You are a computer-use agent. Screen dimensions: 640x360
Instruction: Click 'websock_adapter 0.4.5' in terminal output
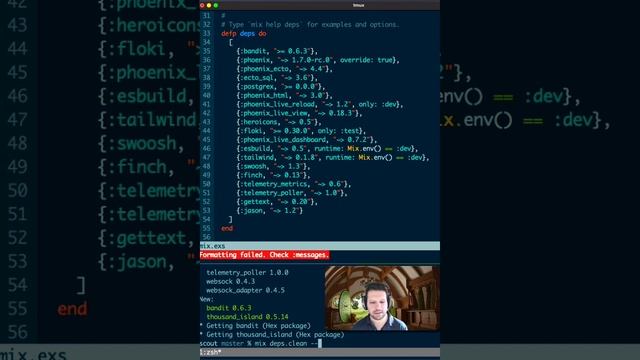click(245, 290)
